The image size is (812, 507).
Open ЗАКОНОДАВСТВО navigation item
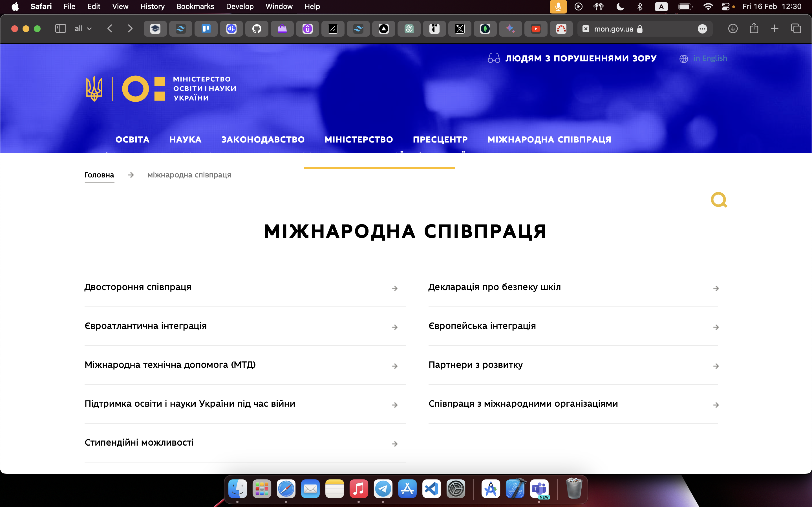263,139
